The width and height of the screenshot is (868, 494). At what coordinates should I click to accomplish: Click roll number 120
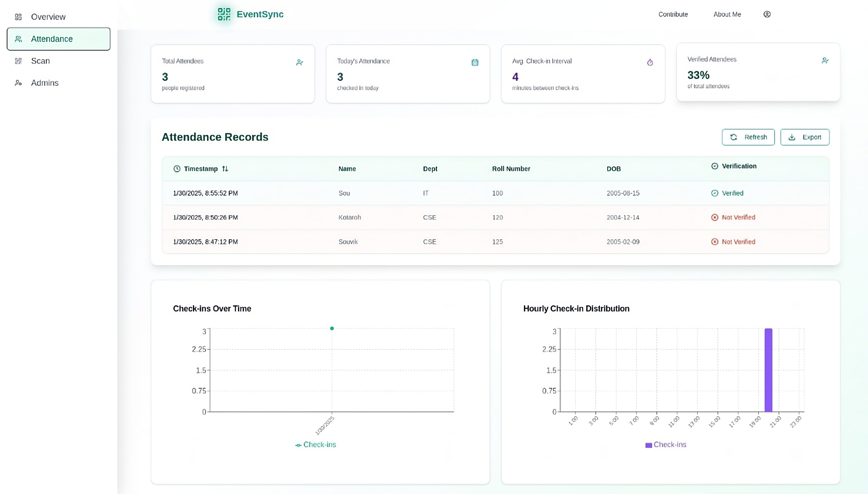click(x=498, y=217)
